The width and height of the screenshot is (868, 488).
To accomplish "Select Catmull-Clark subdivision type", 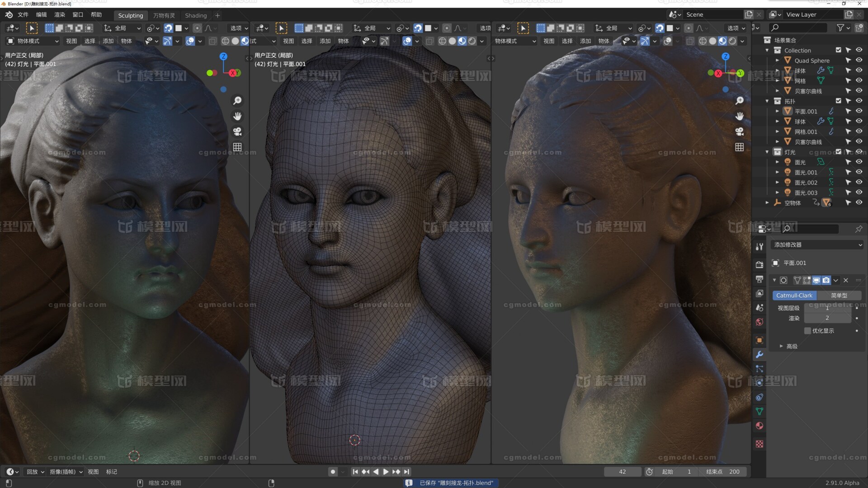I will [x=795, y=296].
